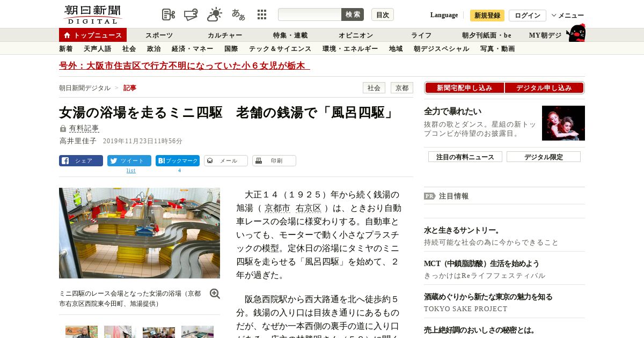The height and width of the screenshot is (338, 644).
Task: Send article by メール
Action: tap(226, 160)
